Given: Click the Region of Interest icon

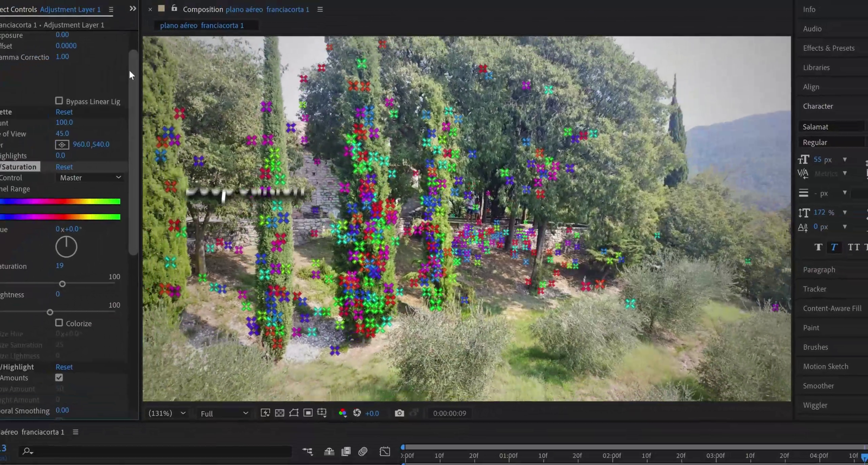Looking at the screenshot, I should 308,413.
